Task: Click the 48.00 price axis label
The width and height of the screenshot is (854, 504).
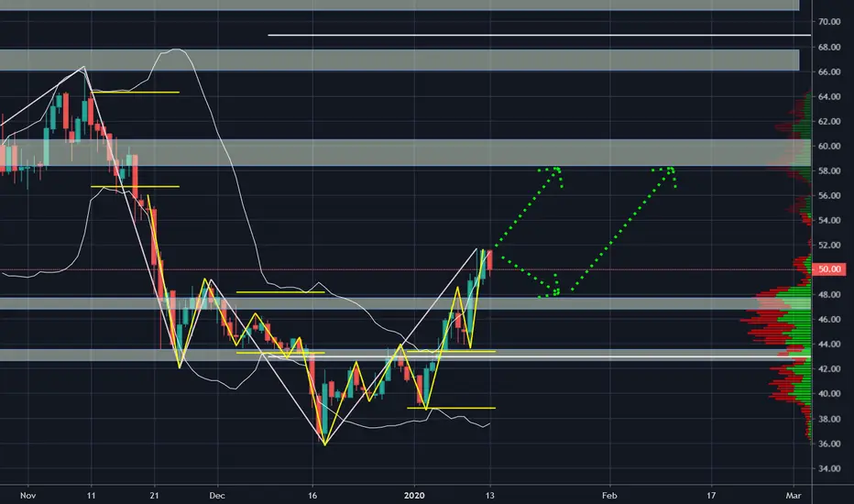Action: tap(829, 295)
